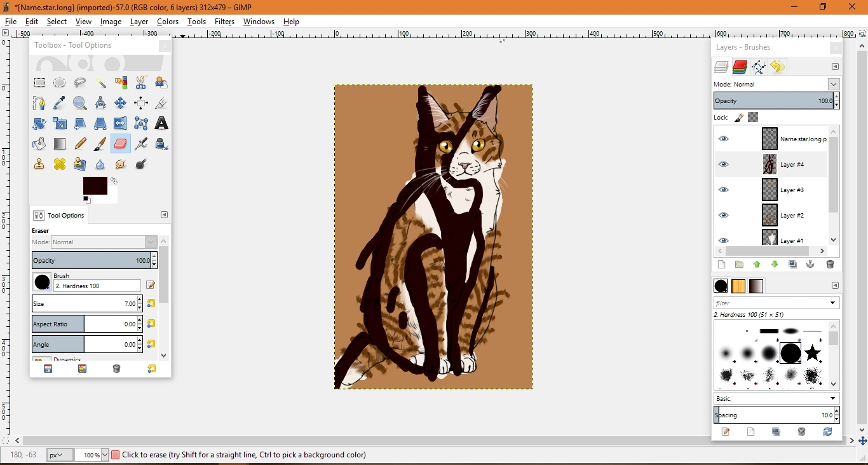Duplicate the selected layer
Screen dimensions: 868x465
pyautogui.click(x=793, y=265)
